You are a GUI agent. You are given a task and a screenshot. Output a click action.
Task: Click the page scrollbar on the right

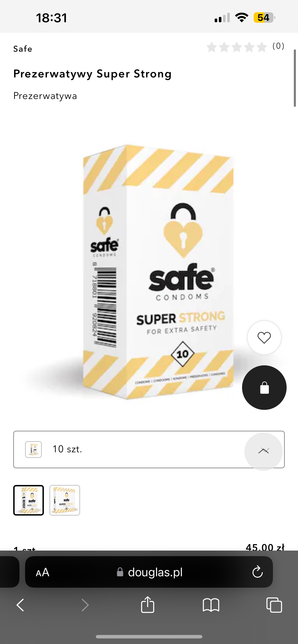pyautogui.click(x=295, y=78)
